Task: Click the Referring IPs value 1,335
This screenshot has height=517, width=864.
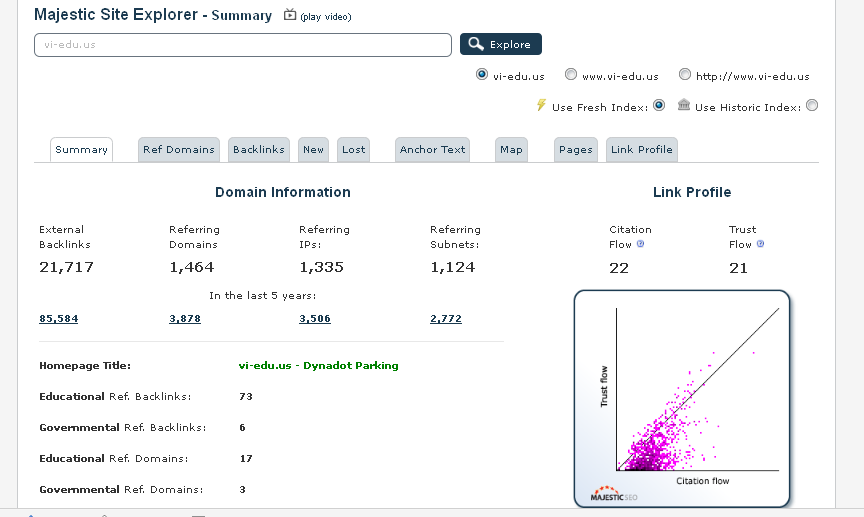Action: pyautogui.click(x=321, y=267)
